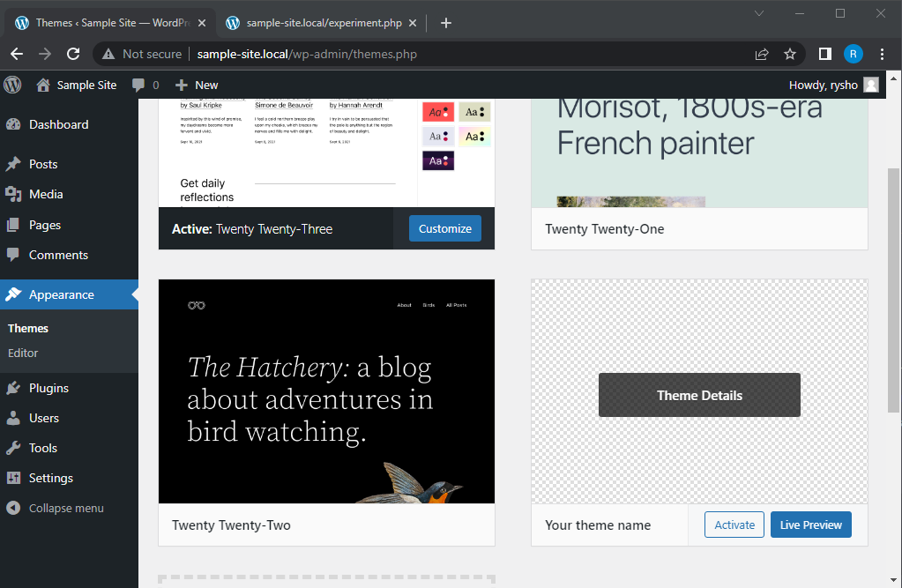Switch to the experiment.php tab

point(322,23)
